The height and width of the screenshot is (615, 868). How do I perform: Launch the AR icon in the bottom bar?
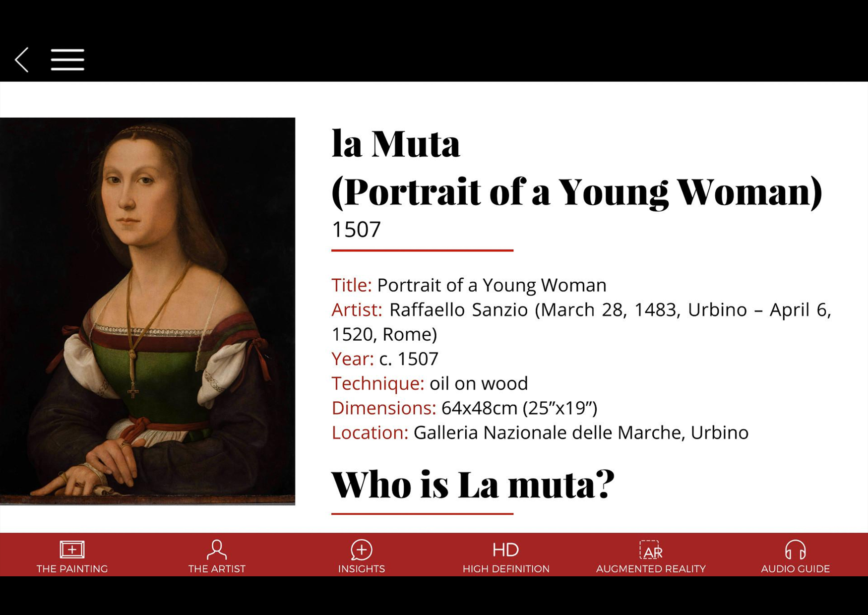coord(650,550)
